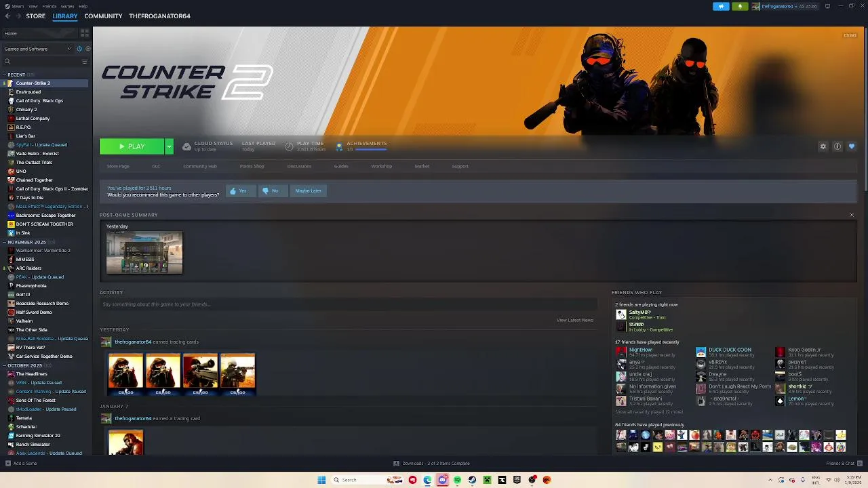The width and height of the screenshot is (868, 488).
Task: Open the library advanced filter options icon
Action: (x=85, y=62)
